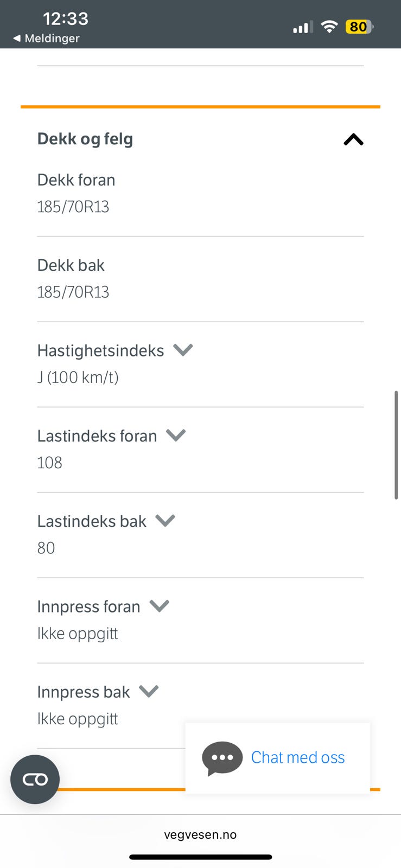Collapse the Dekk og felg section
Viewport: 401px width, 868px height.
click(x=353, y=140)
